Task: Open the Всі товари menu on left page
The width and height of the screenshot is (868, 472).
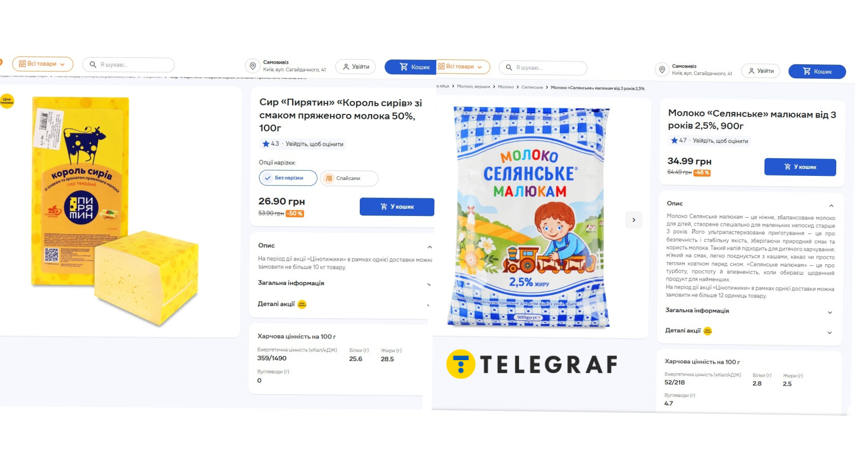Action: [42, 64]
